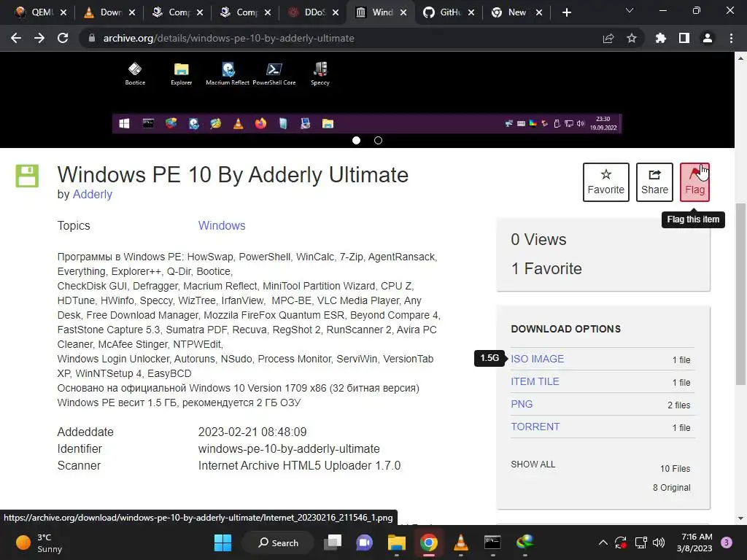Close the QEMU tab

pos(63,12)
